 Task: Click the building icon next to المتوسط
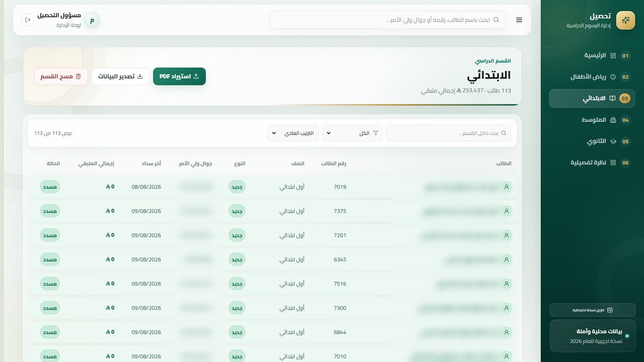point(613,120)
